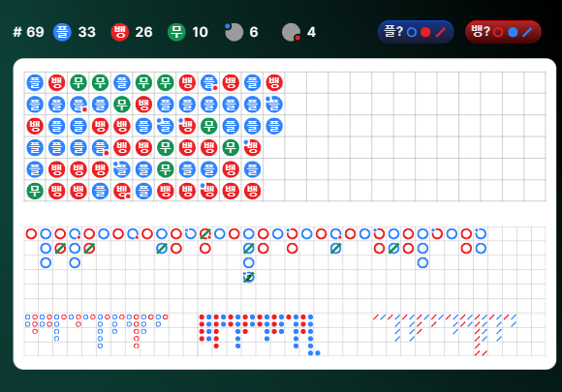Click the gray banker-pair icon beside 4
Viewport: 562px width, 392px height.
tap(291, 32)
